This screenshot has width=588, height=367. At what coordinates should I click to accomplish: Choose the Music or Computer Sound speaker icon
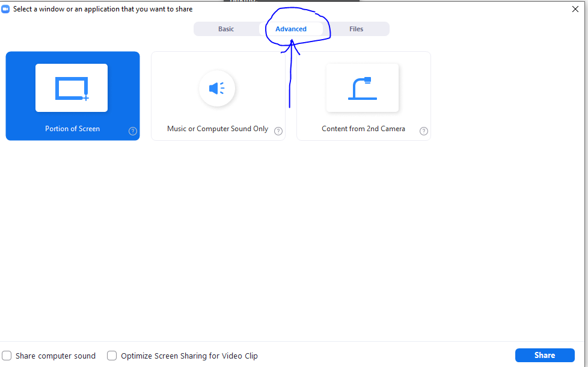click(217, 88)
